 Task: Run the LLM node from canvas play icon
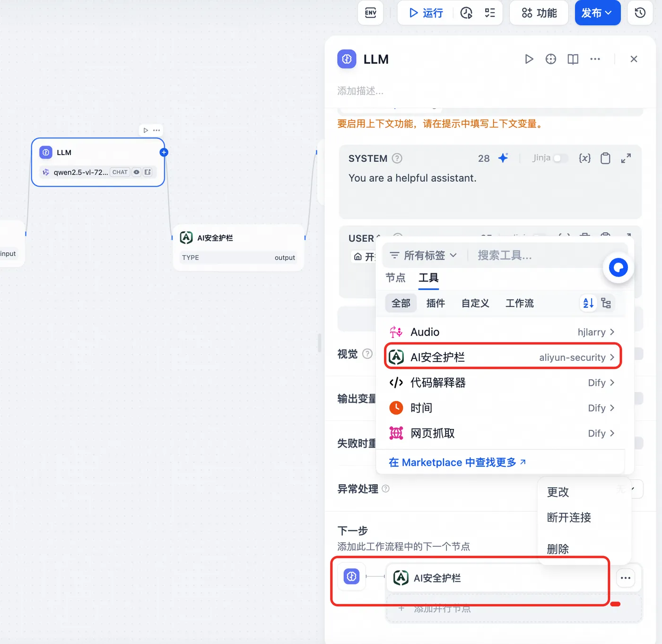click(146, 130)
